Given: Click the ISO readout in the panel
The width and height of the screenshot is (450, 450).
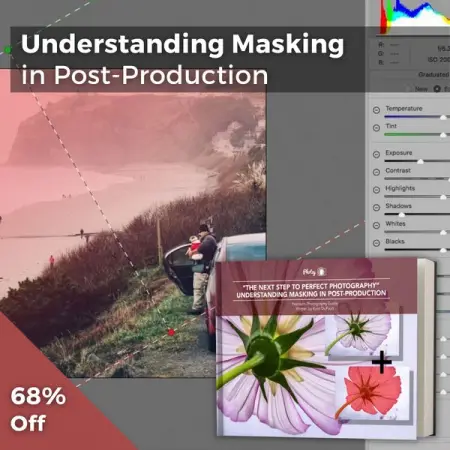Looking at the screenshot, I should 439,59.
